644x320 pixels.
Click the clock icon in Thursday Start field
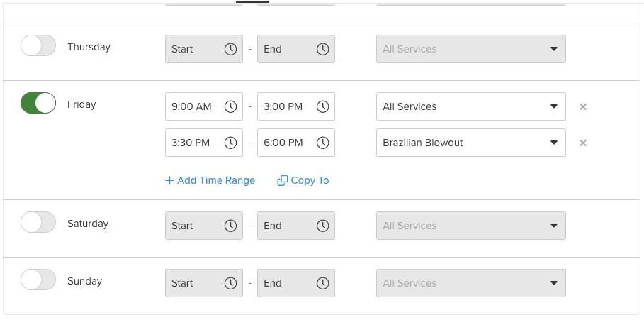(230, 49)
